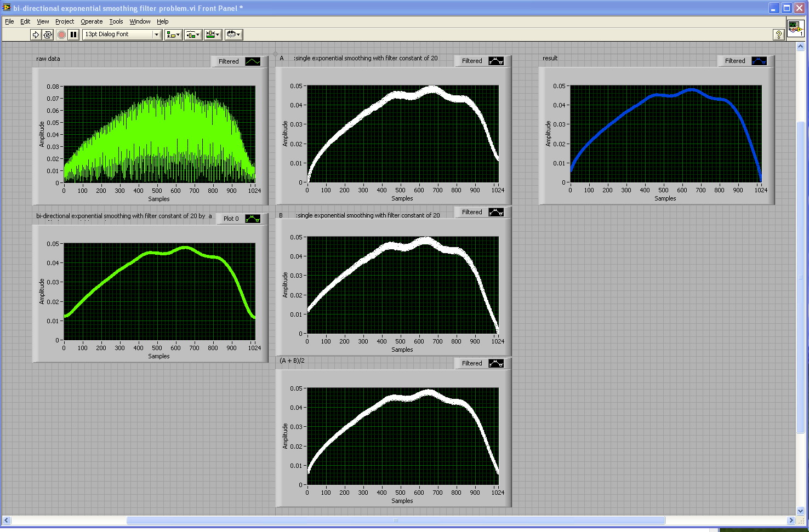Click the Plot 0 legend label
The image size is (809, 532).
point(231,219)
